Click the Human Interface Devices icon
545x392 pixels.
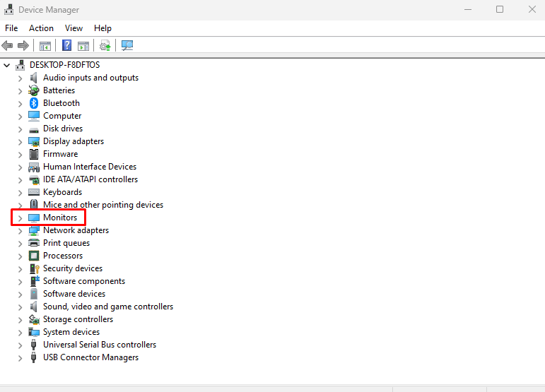[34, 167]
